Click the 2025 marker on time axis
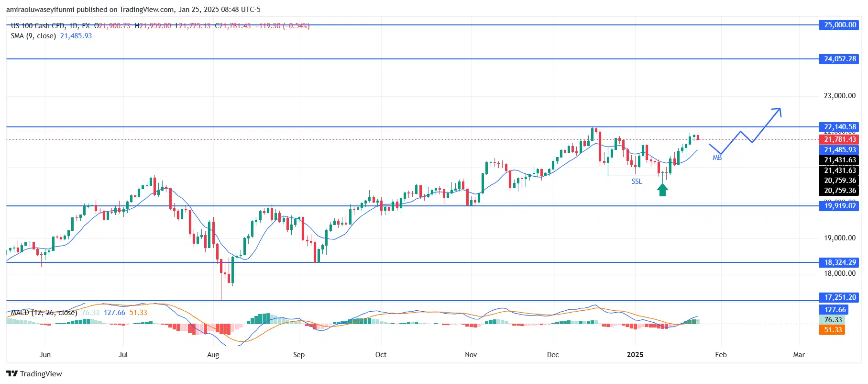Image resolution: width=868 pixels, height=384 pixels. point(635,355)
